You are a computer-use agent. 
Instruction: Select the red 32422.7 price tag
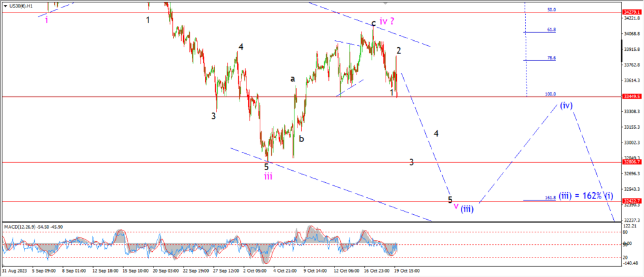pos(631,201)
